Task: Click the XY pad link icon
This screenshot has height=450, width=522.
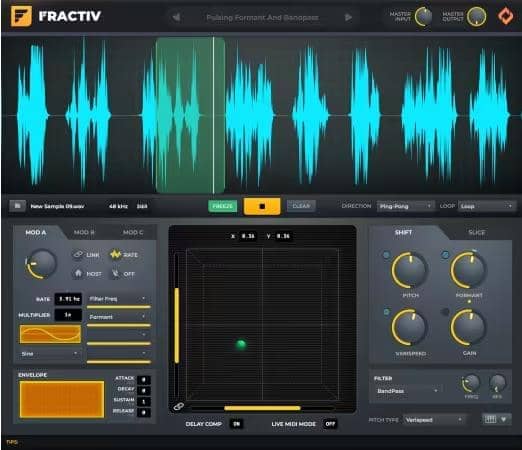Action: [178, 406]
